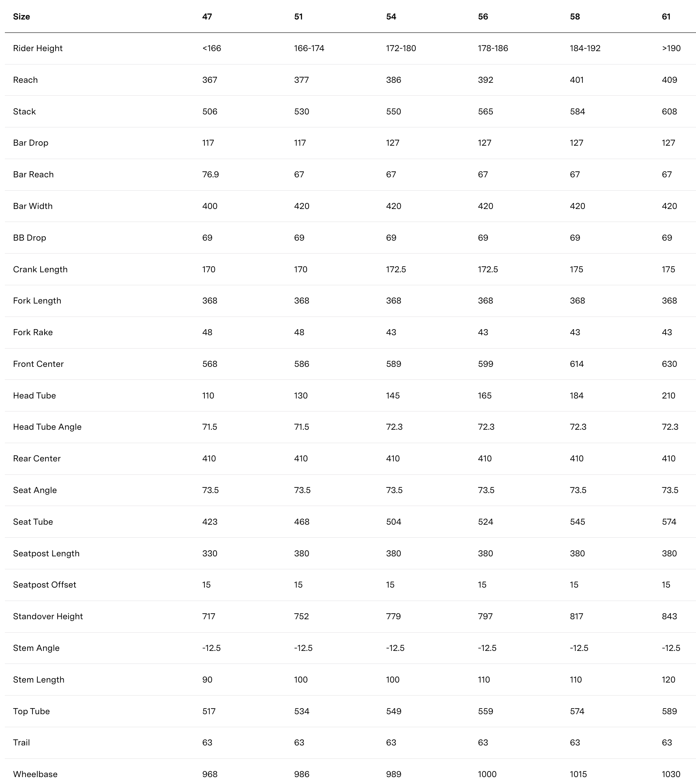Click the Fork Rake row label
The width and height of the screenshot is (696, 784).
point(33,332)
